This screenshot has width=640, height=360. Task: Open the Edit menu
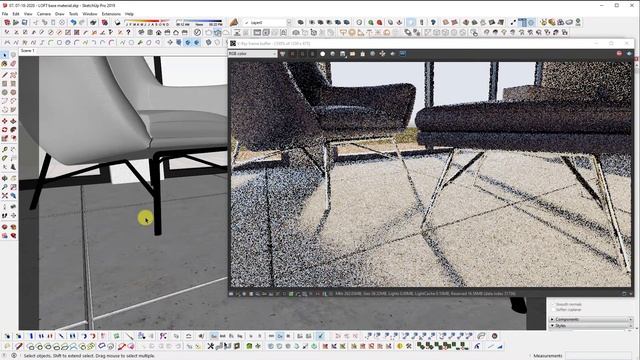pyautogui.click(x=16, y=14)
